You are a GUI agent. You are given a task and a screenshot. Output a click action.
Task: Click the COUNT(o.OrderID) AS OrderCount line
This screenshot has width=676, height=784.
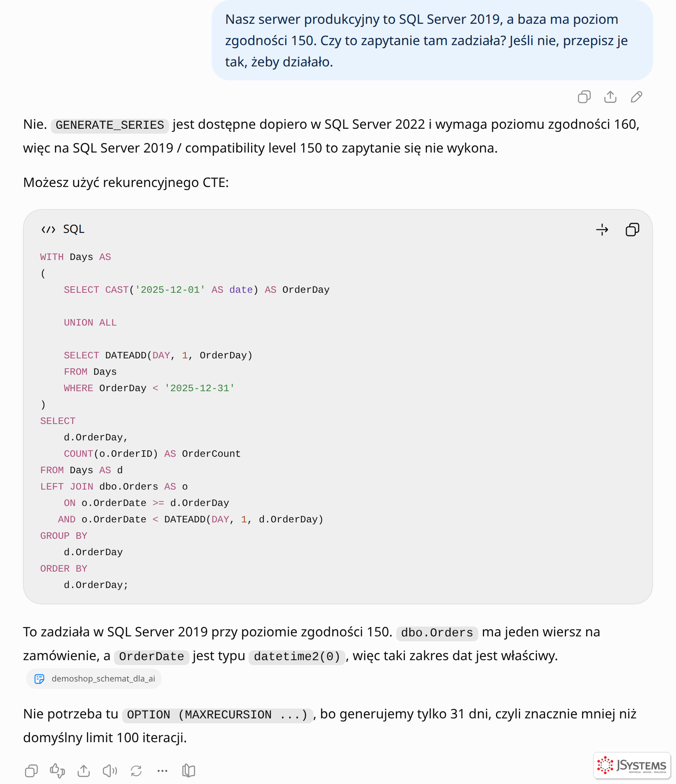point(152,454)
